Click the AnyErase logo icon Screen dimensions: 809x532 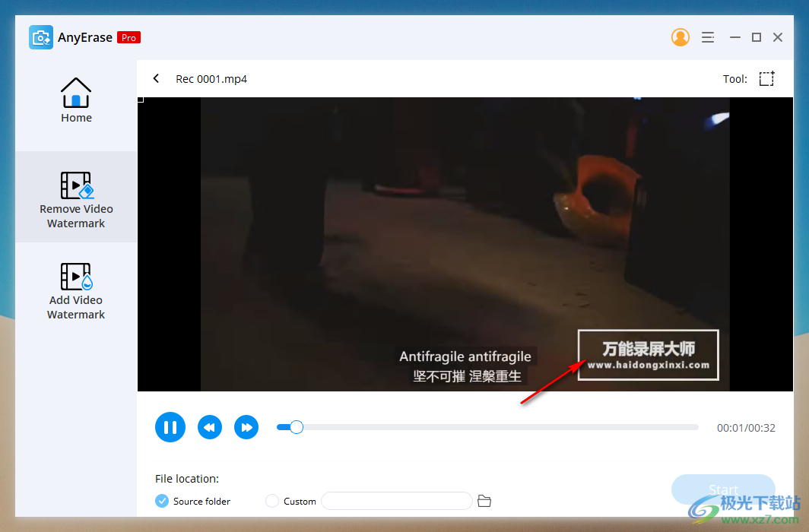[x=40, y=36]
